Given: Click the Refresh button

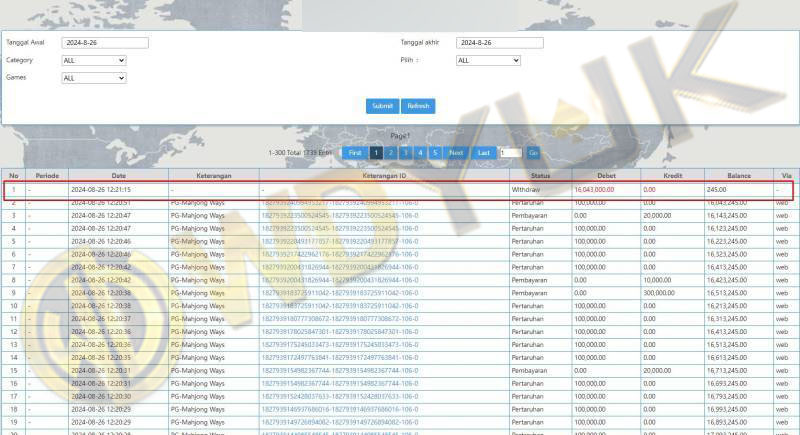Looking at the screenshot, I should [418, 106].
